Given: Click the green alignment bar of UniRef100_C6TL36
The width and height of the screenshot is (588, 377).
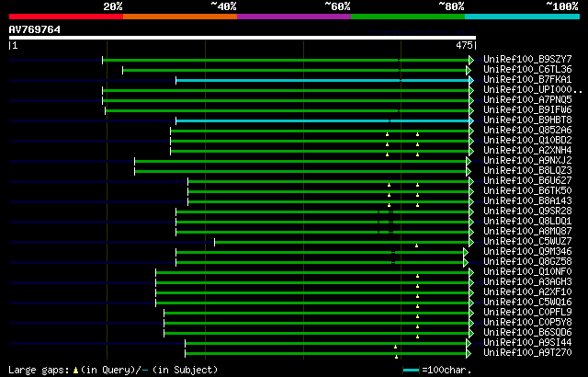Looking at the screenshot, I should pyautogui.click(x=294, y=70).
